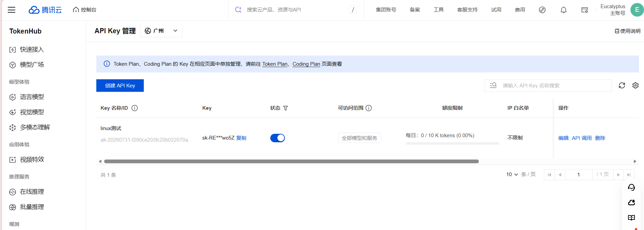Click the cloud assistant floating icon
Screen dimensions: 644x230
631,203
